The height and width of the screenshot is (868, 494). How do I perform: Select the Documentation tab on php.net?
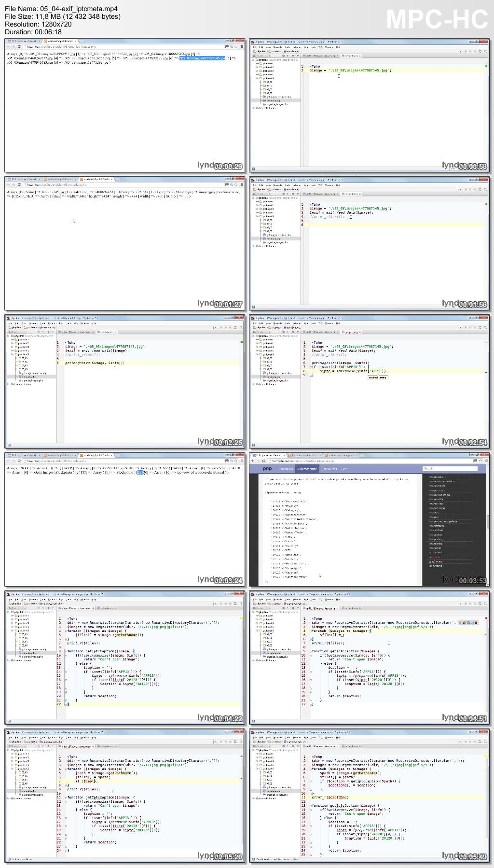pyautogui.click(x=307, y=469)
